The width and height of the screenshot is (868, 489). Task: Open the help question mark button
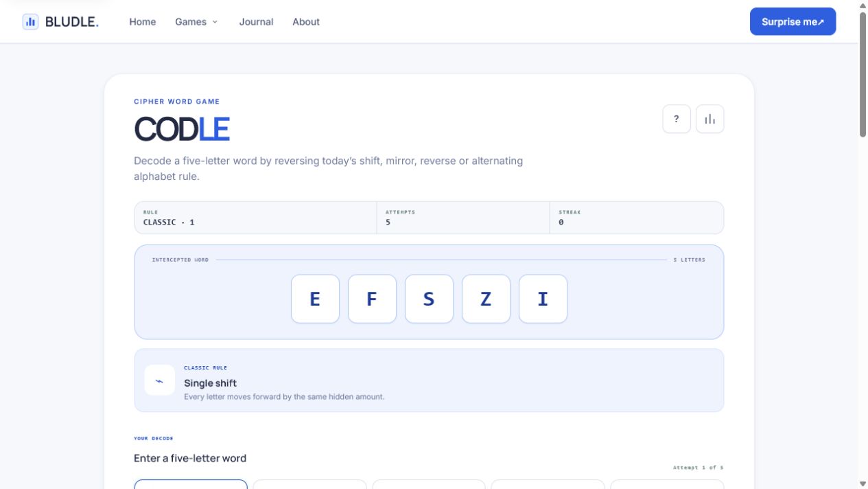677,119
